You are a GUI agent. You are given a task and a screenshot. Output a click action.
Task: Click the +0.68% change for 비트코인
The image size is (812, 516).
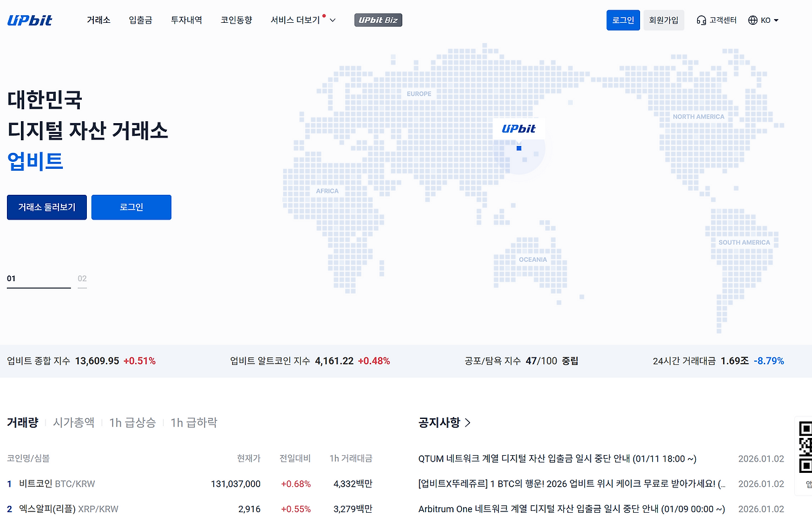click(296, 484)
